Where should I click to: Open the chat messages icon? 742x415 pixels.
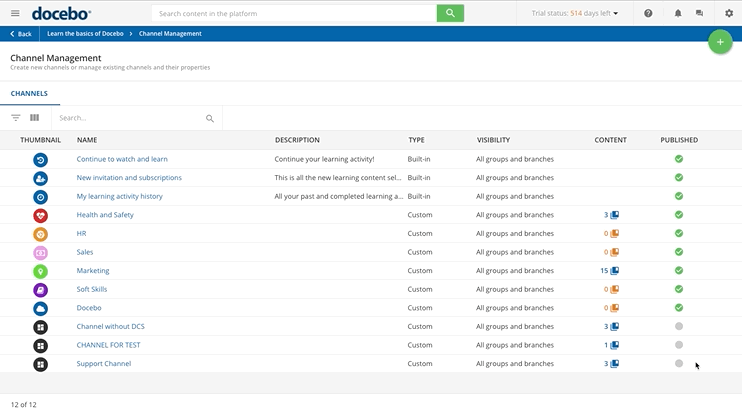[699, 13]
